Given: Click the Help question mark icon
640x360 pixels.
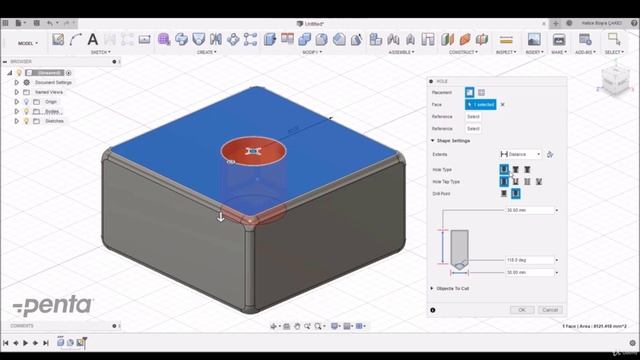Looking at the screenshot, I should [x=634, y=23].
